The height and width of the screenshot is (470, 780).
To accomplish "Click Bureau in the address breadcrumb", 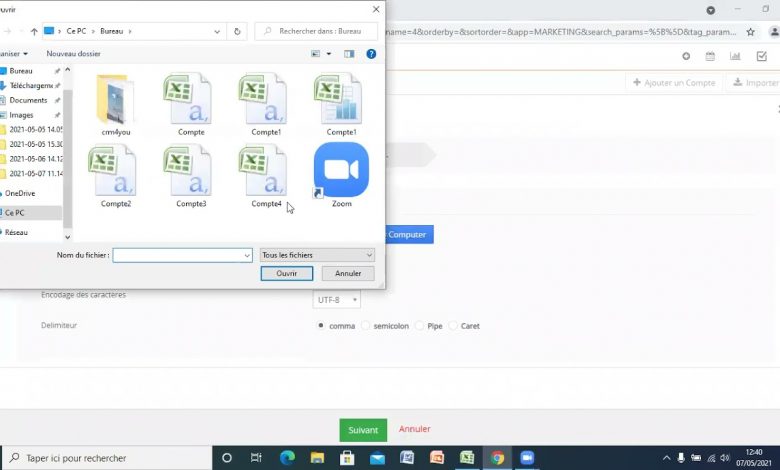I will (111, 31).
